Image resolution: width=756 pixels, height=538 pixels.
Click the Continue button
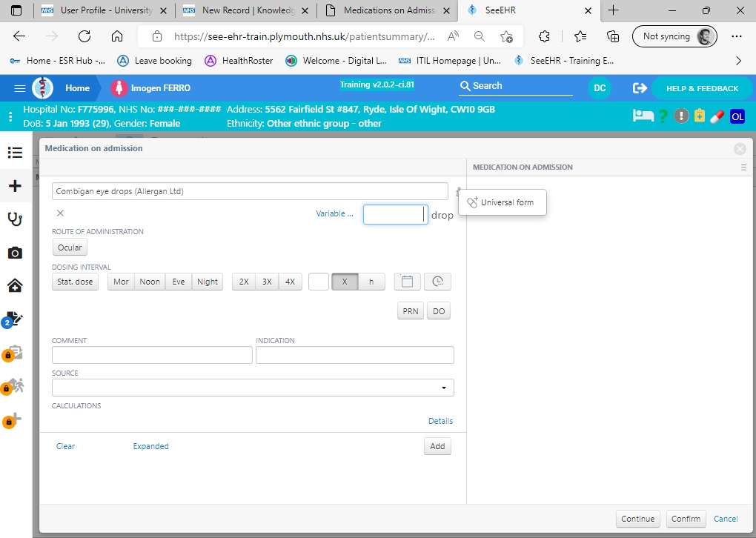click(638, 519)
